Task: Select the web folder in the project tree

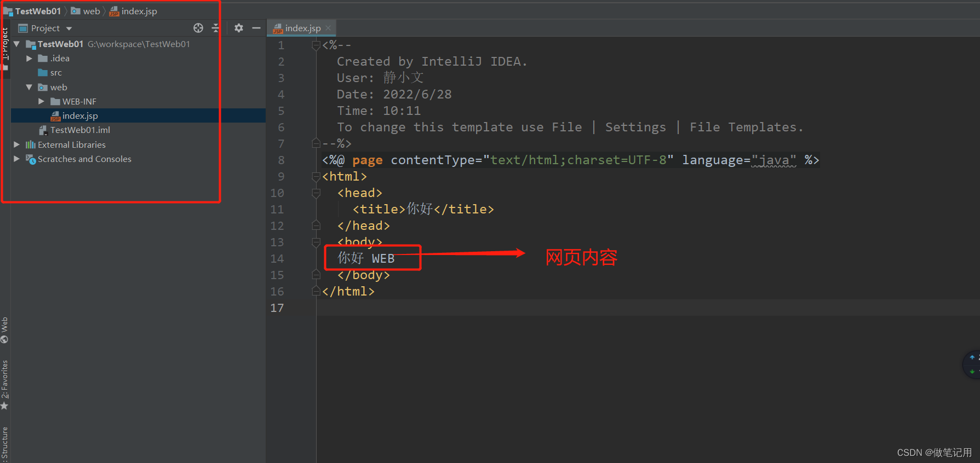Action: (x=59, y=87)
